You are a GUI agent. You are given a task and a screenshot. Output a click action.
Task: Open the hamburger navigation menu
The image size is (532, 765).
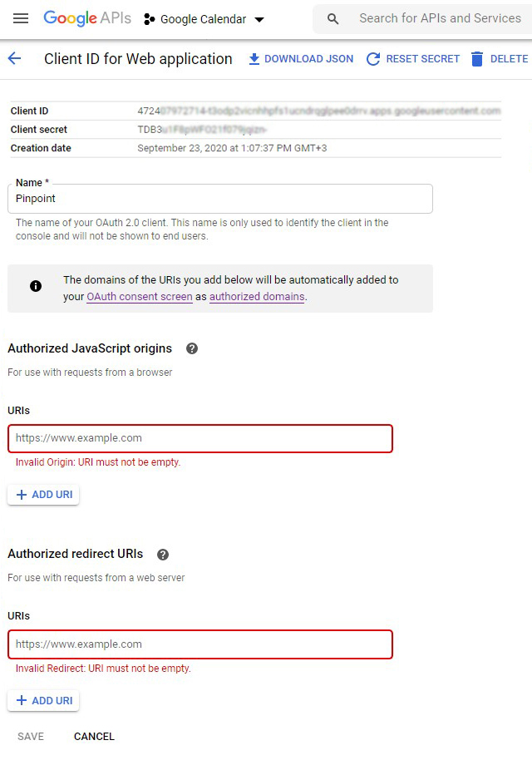21,18
